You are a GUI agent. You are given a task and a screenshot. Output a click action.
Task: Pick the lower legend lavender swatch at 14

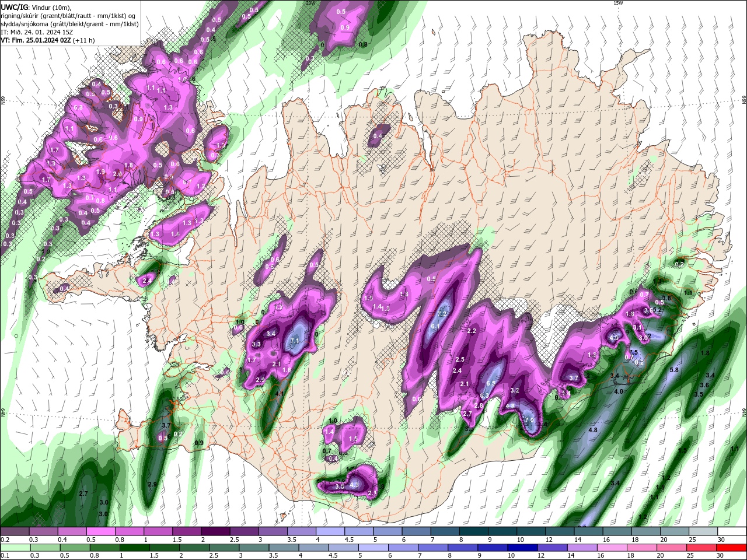581,548
